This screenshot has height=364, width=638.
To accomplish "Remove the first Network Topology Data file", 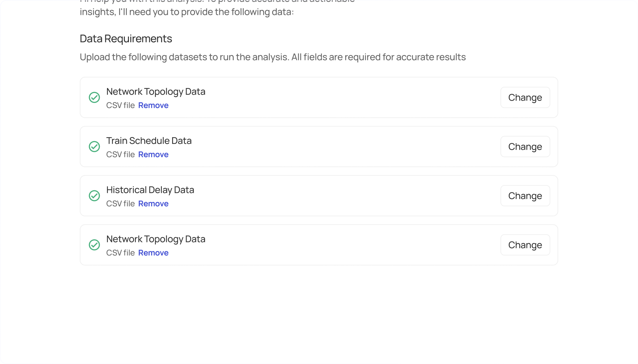I will tap(153, 105).
